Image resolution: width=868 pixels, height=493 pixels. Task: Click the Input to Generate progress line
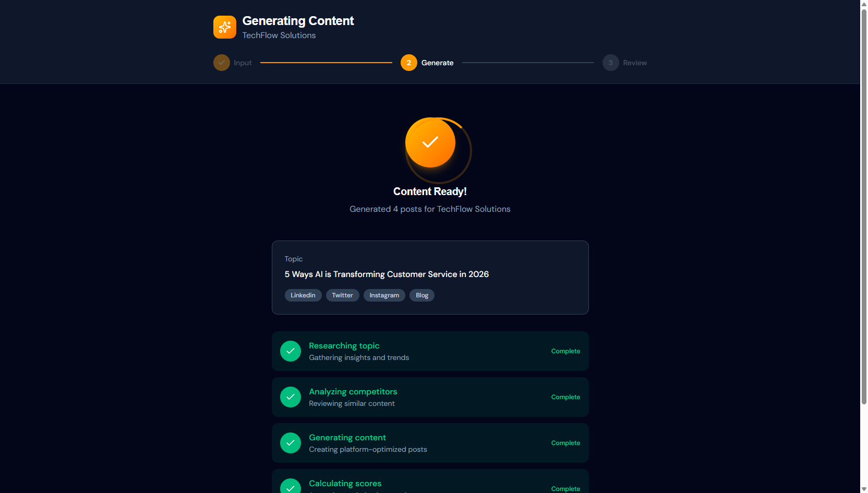[x=326, y=62]
